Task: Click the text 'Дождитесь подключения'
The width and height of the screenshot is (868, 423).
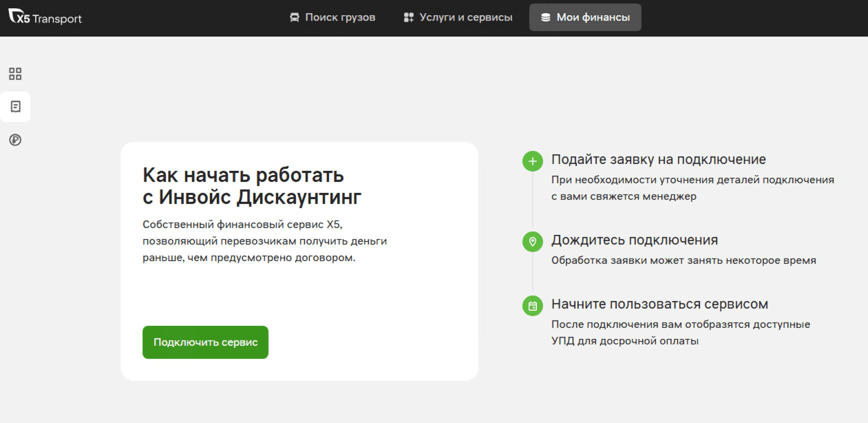Action: (635, 240)
